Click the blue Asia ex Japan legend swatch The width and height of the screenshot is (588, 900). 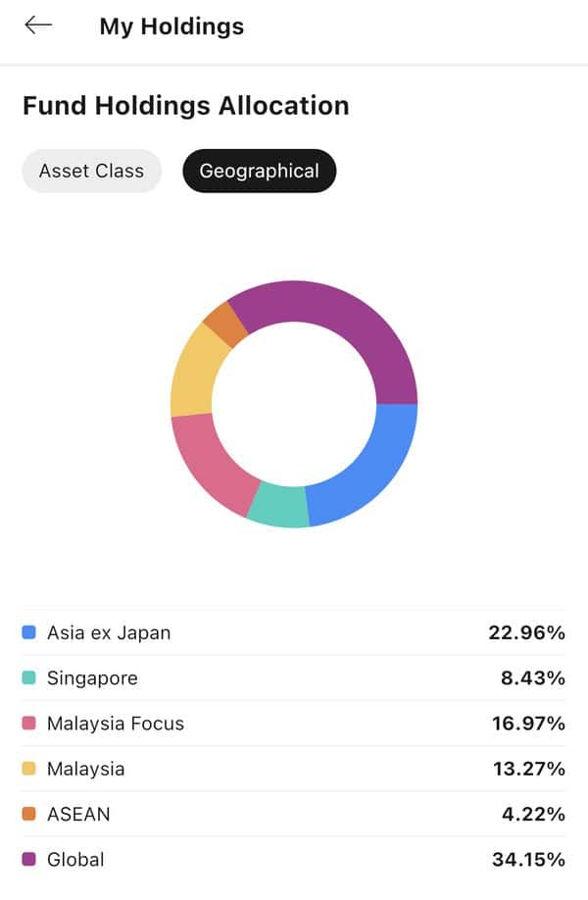pyautogui.click(x=28, y=632)
